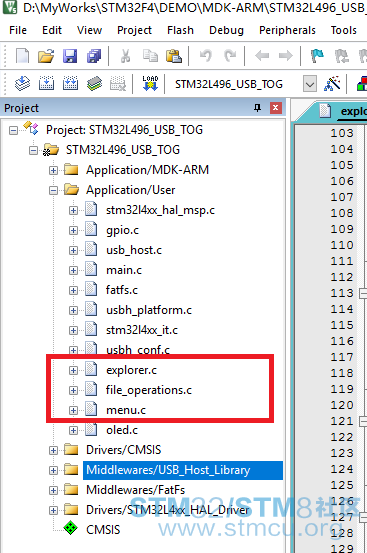The width and height of the screenshot is (367, 553).
Task: Open the Peripherals menu
Action: 287,30
